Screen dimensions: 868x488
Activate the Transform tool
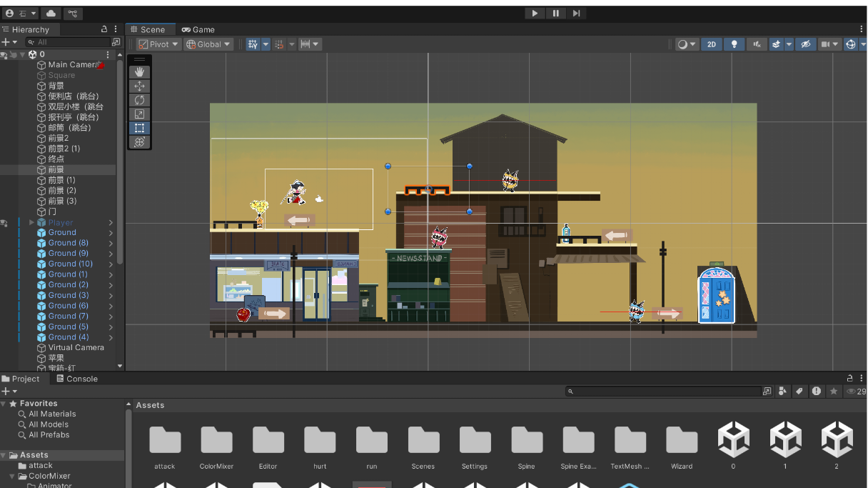(140, 142)
